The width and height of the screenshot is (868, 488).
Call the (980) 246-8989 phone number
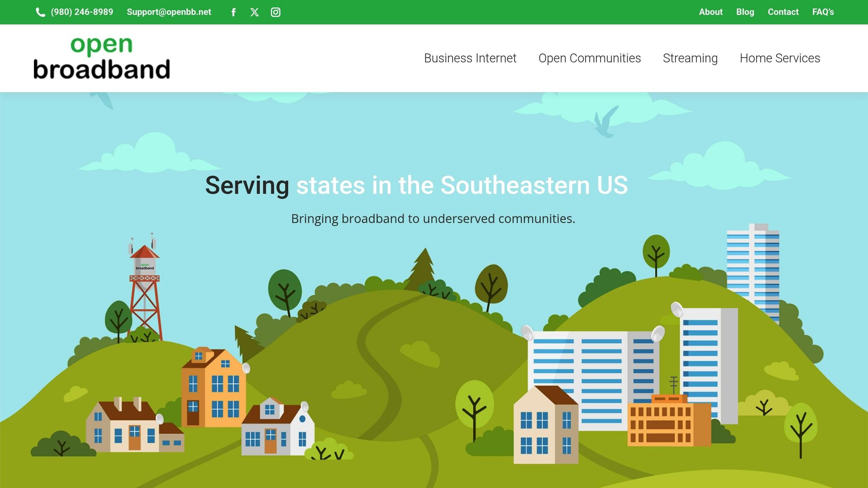[x=82, y=12]
